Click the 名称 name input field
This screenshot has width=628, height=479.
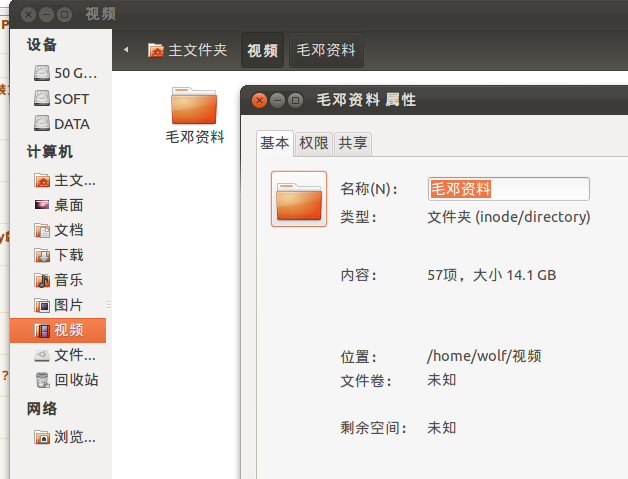(x=509, y=189)
